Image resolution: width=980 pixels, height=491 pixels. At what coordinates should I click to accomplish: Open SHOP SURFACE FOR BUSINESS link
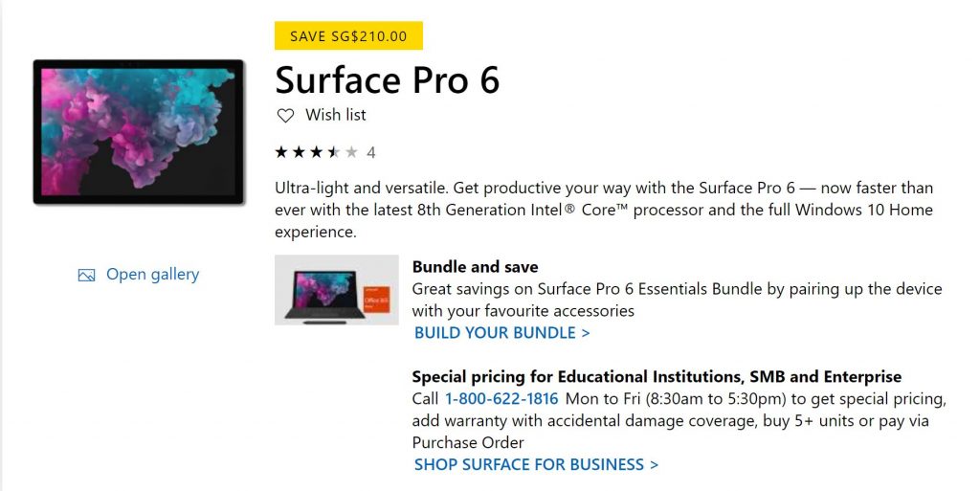click(x=536, y=464)
